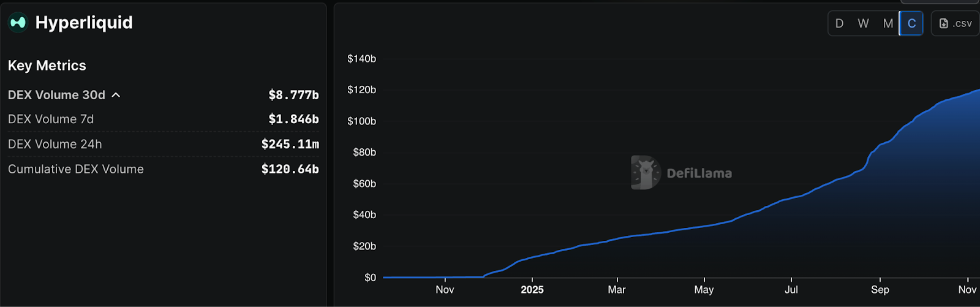Click the Hyperliquid protocol title

[84, 23]
